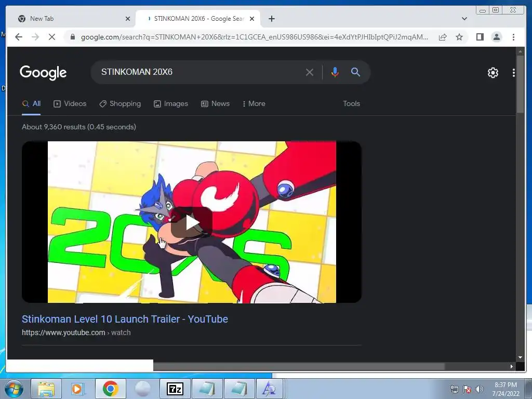Screen dimensions: 532x399
Task: Close the New Tab tab
Action: tap(128, 19)
